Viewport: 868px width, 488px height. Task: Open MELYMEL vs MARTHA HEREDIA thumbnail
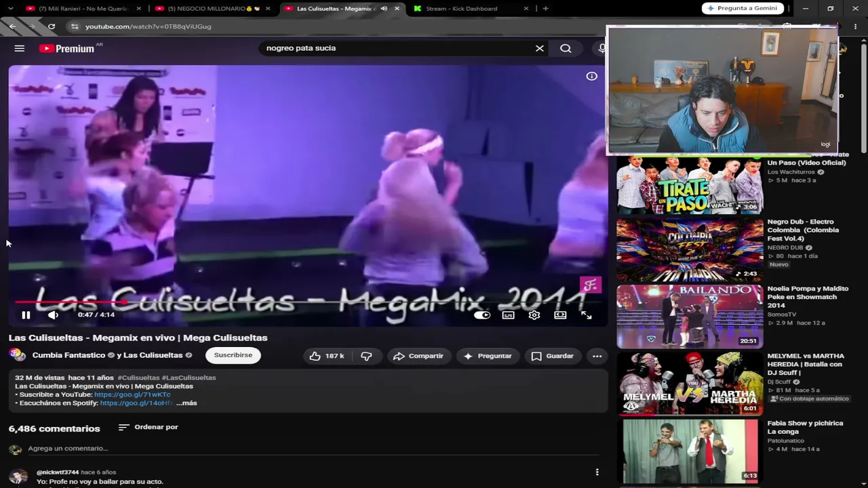[x=690, y=384]
